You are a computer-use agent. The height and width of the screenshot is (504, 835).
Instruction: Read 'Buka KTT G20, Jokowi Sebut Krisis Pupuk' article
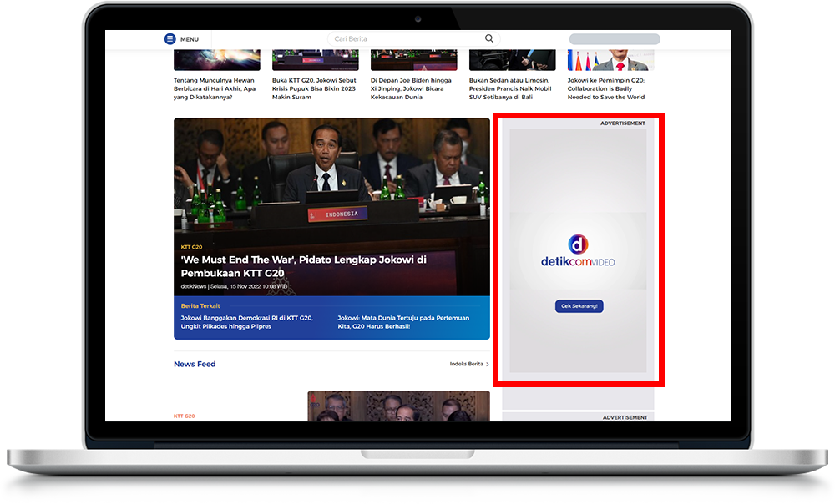(314, 88)
